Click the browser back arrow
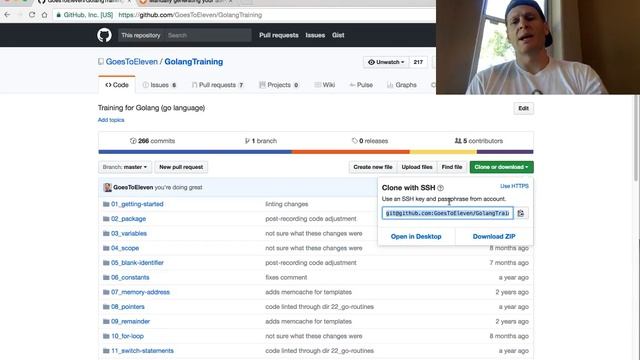Viewport: 640px width, 360px height. (x=7, y=15)
